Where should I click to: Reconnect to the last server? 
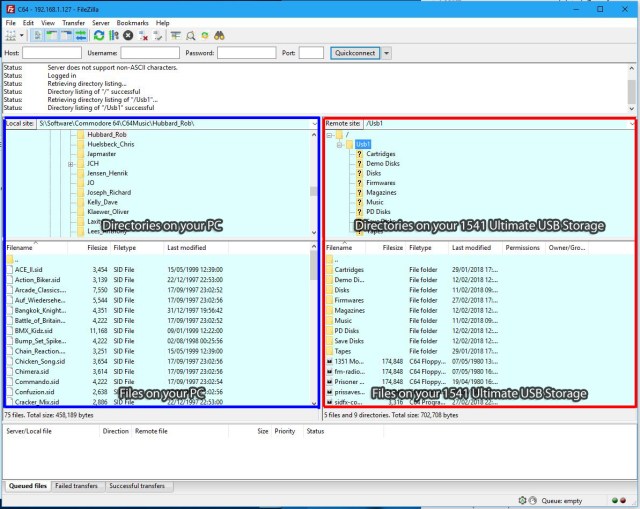tap(158, 36)
